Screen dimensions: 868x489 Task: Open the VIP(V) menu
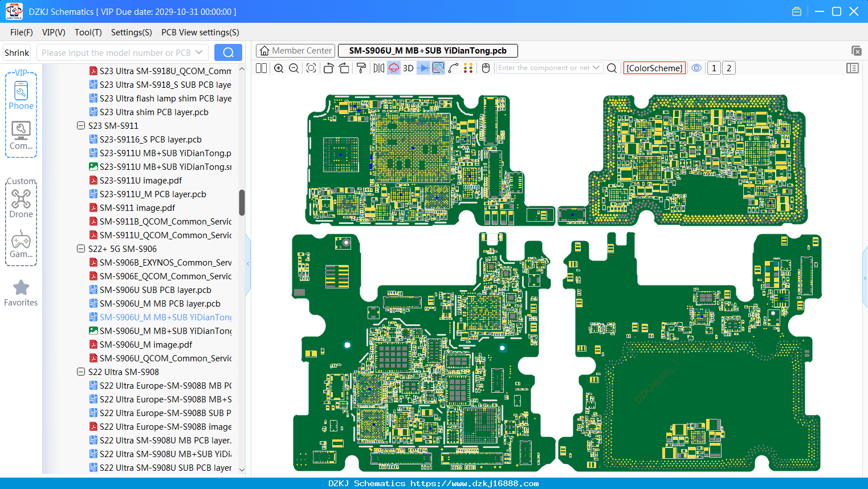pyautogui.click(x=54, y=32)
